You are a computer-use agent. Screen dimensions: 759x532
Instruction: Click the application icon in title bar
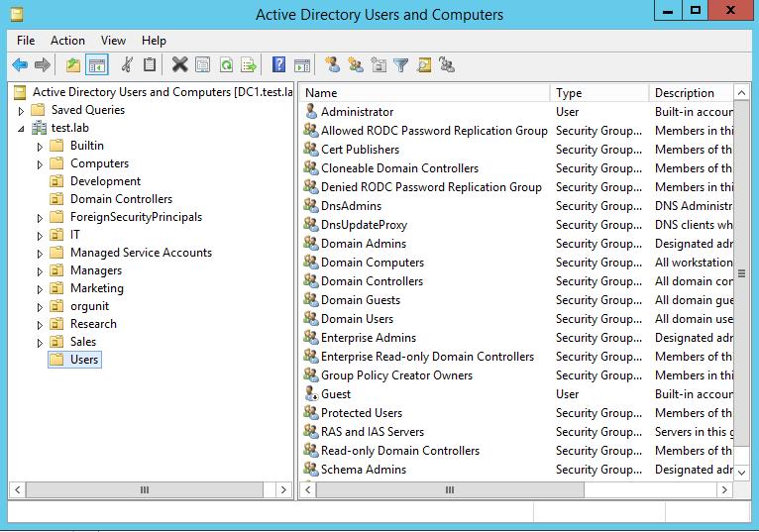pos(17,15)
